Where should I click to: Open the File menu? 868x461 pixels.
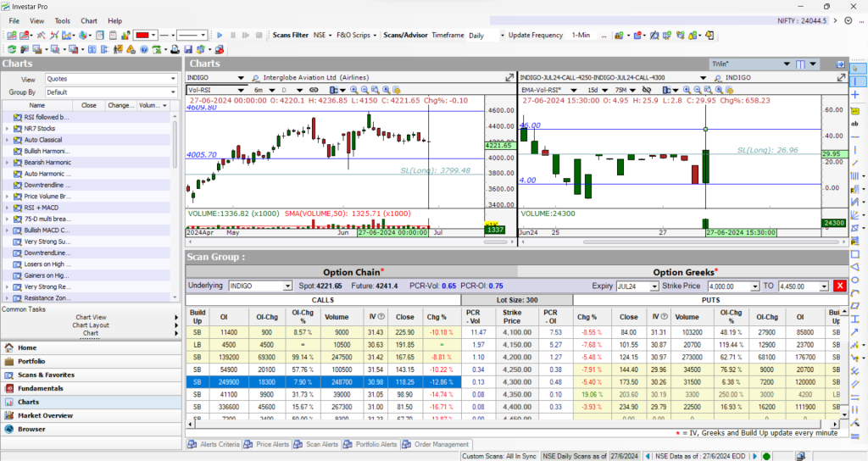[14, 21]
